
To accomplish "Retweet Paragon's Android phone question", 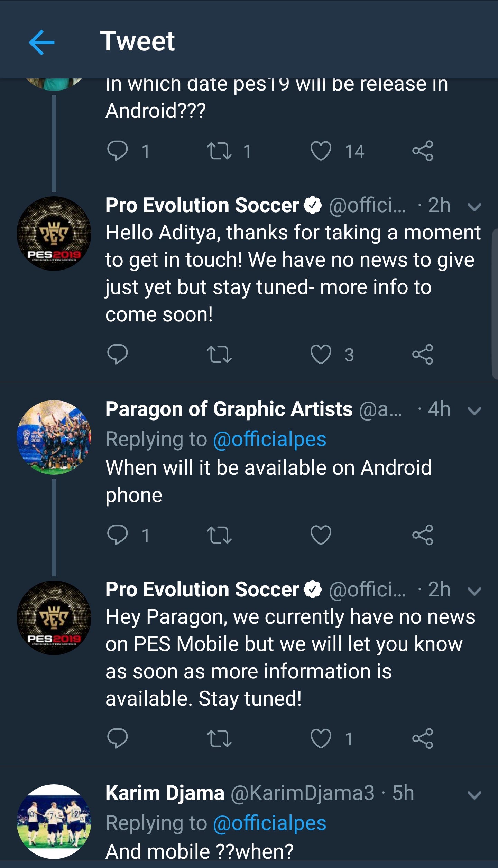I will [x=219, y=535].
